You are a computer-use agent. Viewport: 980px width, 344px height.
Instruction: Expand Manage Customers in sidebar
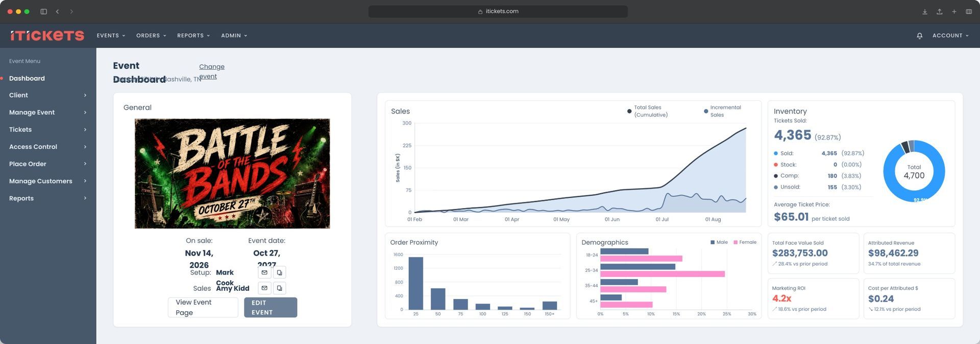[48, 181]
